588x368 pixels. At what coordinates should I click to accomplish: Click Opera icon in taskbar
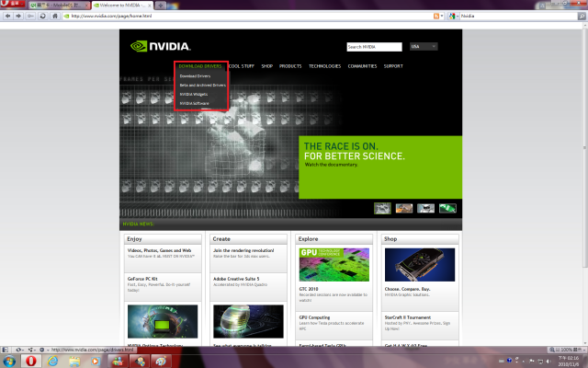coord(30,362)
